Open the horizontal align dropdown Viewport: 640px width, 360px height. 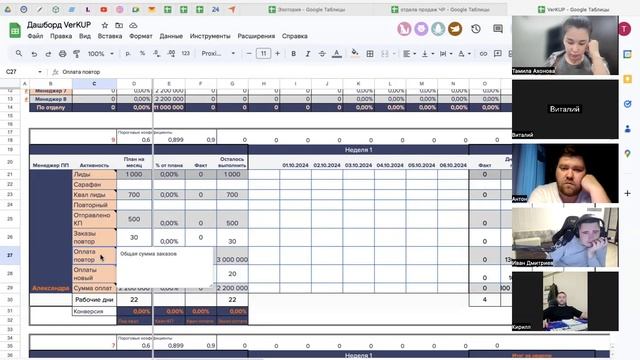click(x=409, y=53)
